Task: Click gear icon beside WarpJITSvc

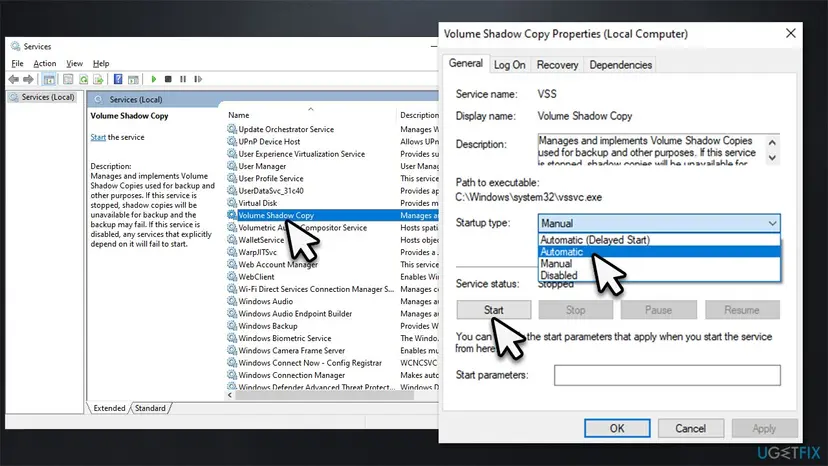Action: click(232, 252)
